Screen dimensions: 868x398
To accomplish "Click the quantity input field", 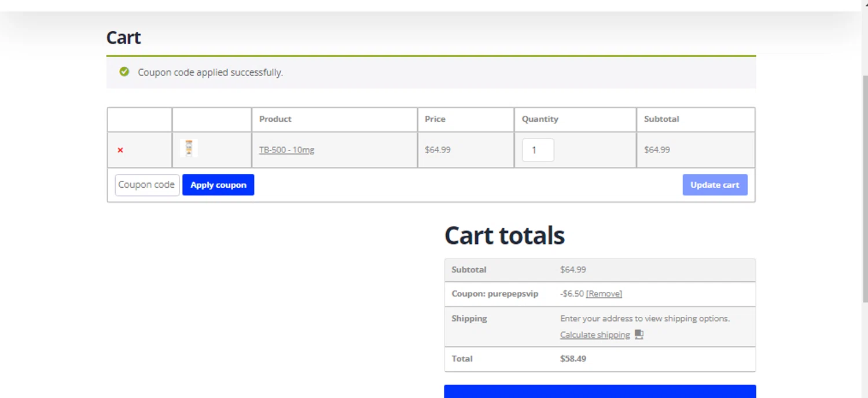I will click(538, 150).
